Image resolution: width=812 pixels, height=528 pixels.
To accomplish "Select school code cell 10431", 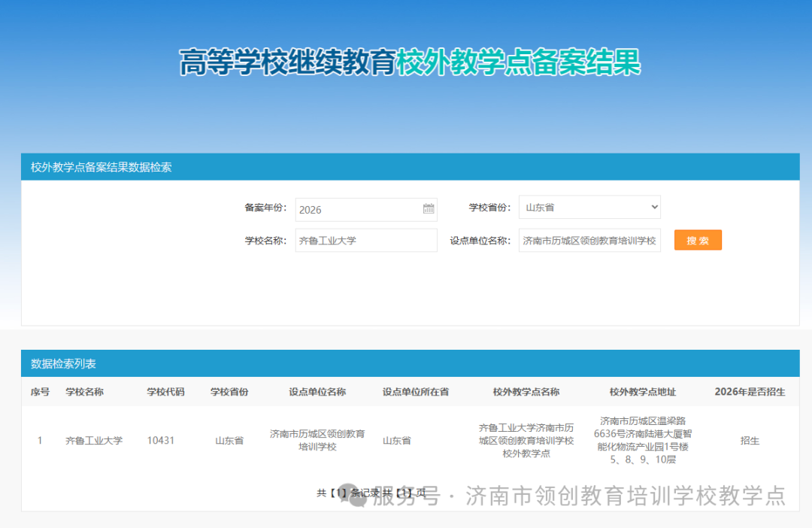I will 161,441.
